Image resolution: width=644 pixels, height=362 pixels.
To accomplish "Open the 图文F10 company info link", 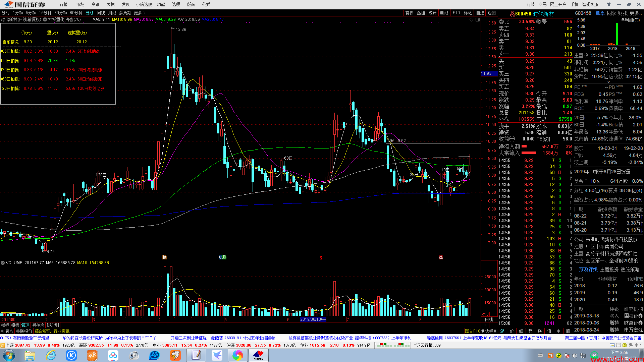I will tap(472, 331).
